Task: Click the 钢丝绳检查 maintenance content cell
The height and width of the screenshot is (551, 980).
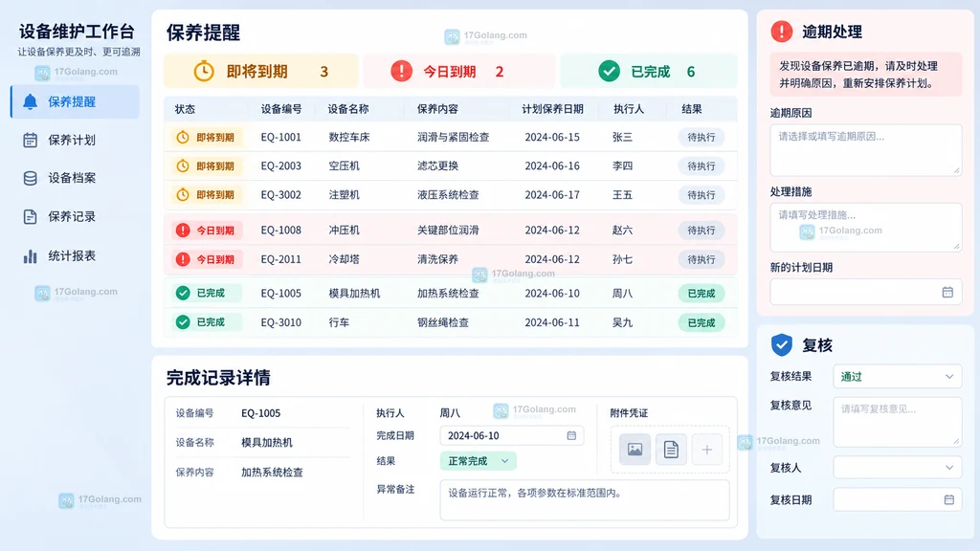Action: 443,322
